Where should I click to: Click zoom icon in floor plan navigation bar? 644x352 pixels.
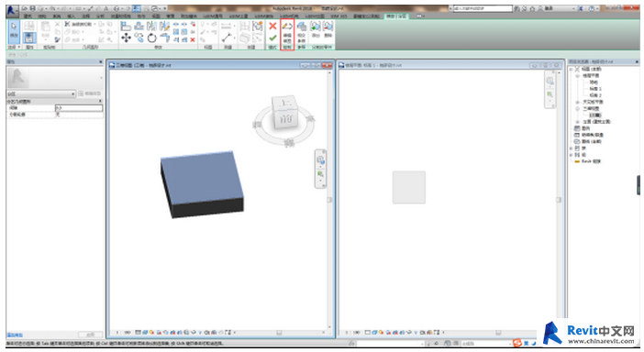(550, 94)
